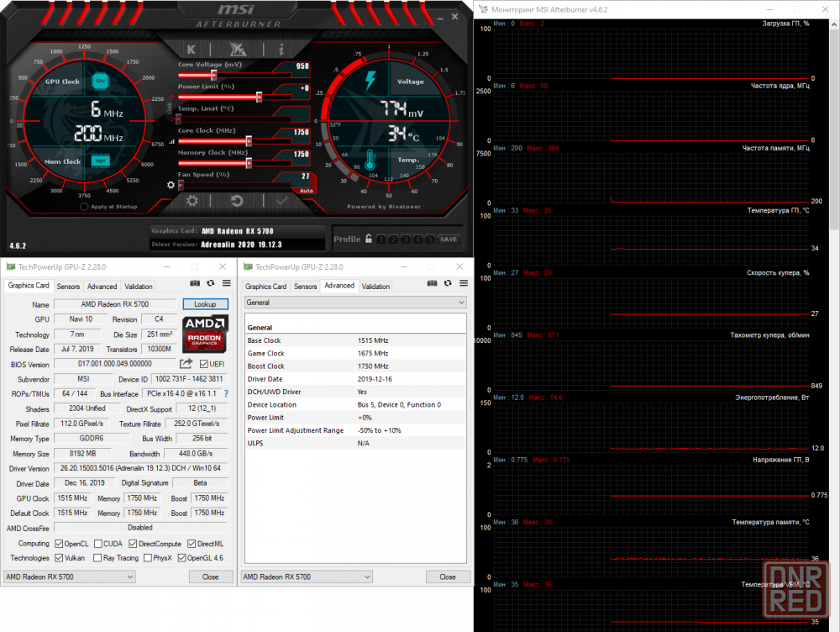840x632 pixels.
Task: Reset Afterburner settings to defaults
Action: tap(237, 201)
